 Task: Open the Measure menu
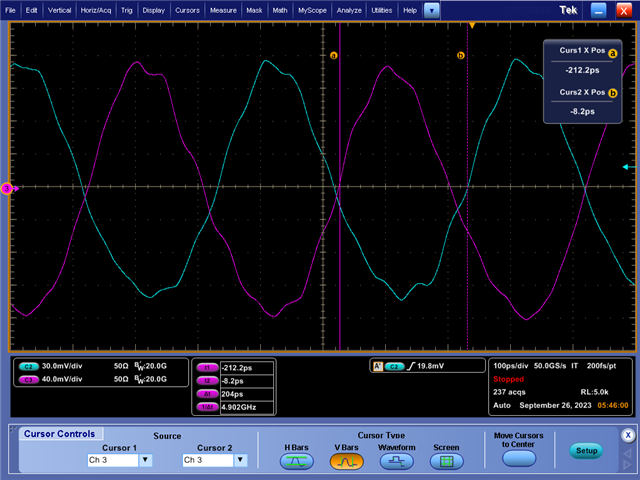coord(223,10)
